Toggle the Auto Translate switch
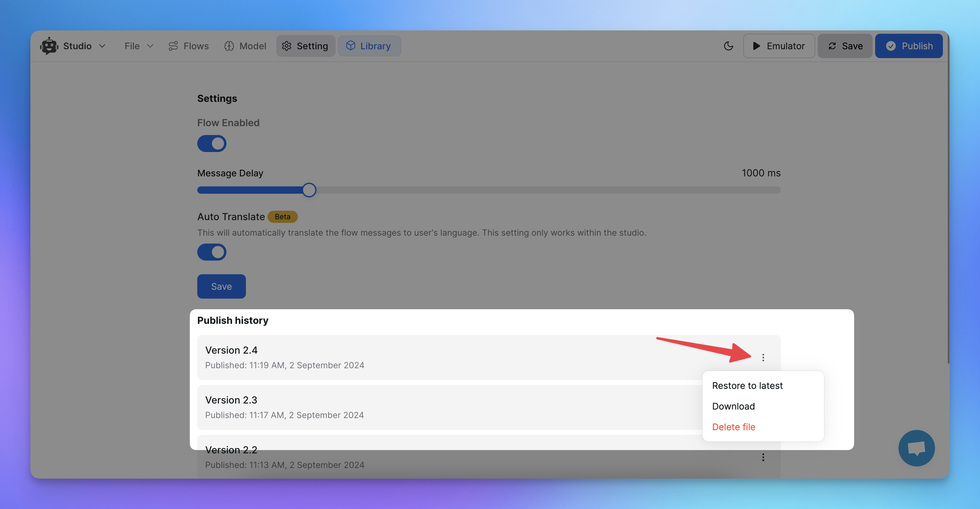Viewport: 980px width, 509px height. pos(212,252)
